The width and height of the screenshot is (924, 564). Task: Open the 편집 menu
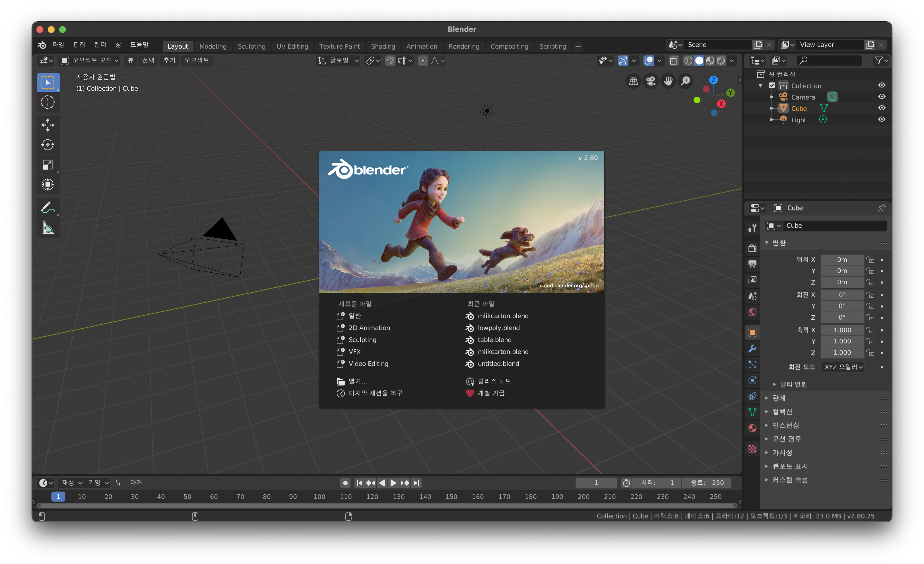79,45
